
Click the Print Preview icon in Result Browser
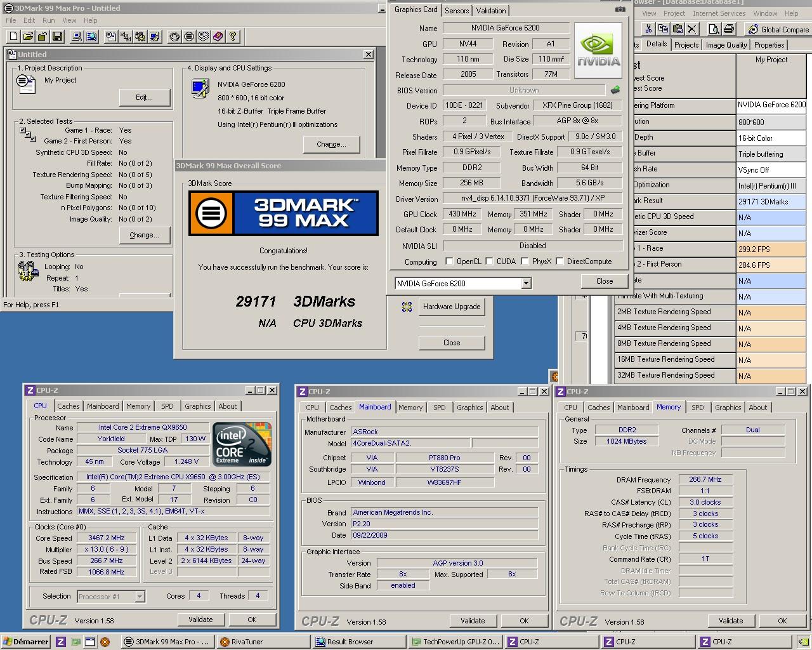tap(714, 29)
